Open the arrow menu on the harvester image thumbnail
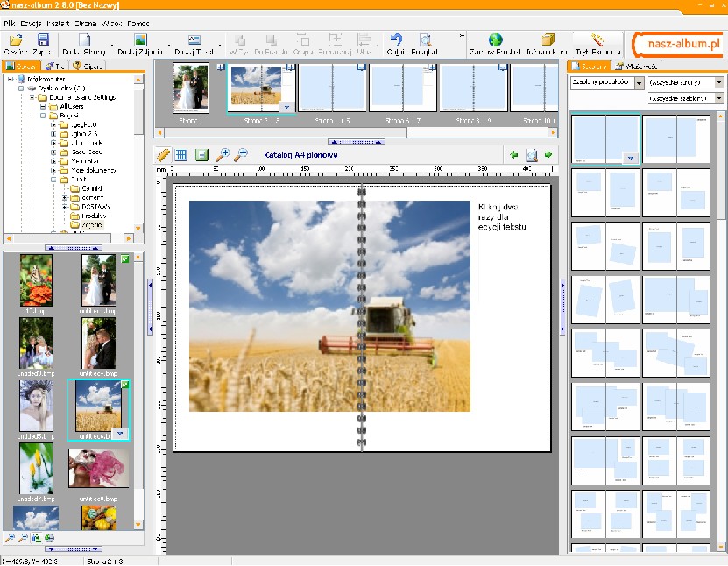The image size is (728, 566). pyautogui.click(x=120, y=433)
